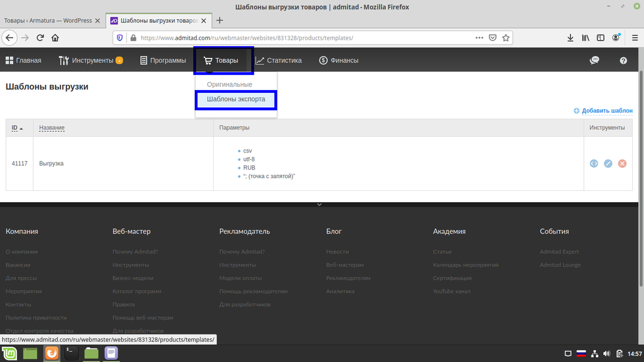Open Firefox account avatar icon

[617, 38]
